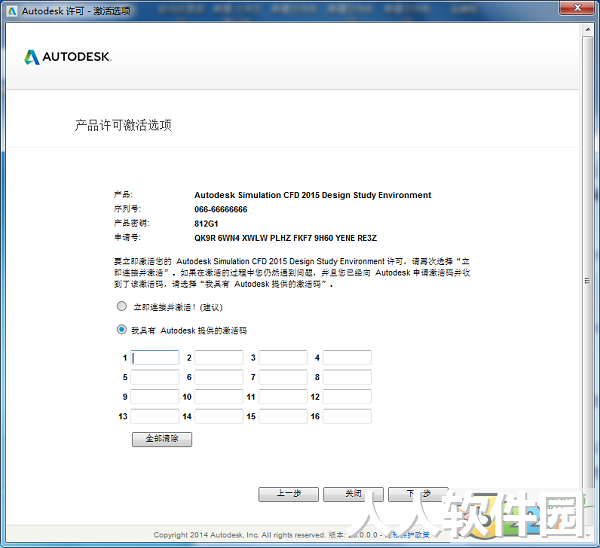Image resolution: width=600 pixels, height=548 pixels.
Task: Click the copyright 2014 Autodesk text
Action: click(239, 535)
